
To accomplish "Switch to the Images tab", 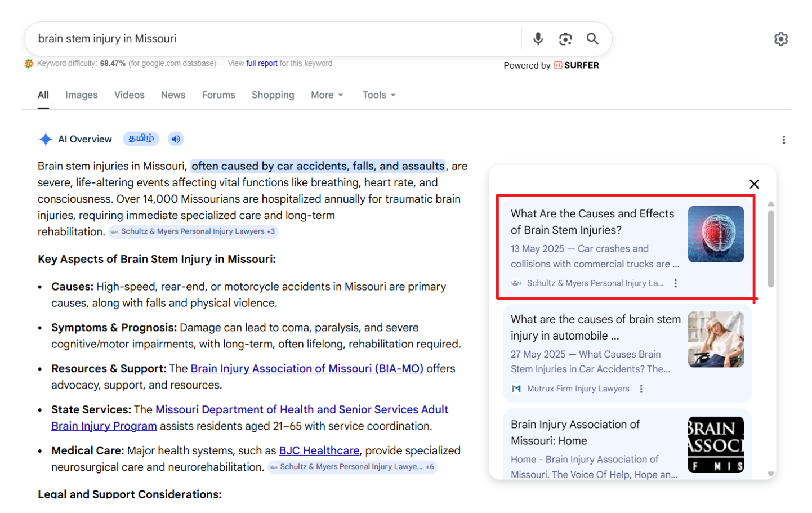I will pos(82,95).
